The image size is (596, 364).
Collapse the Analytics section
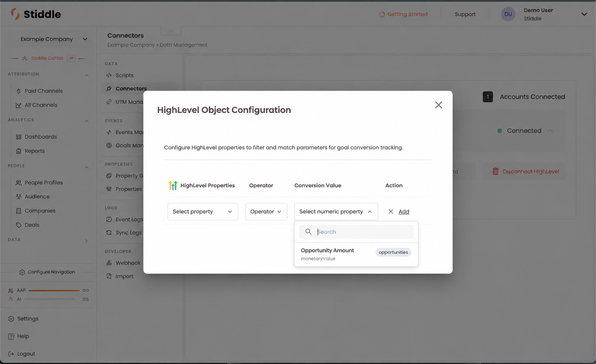coord(87,121)
